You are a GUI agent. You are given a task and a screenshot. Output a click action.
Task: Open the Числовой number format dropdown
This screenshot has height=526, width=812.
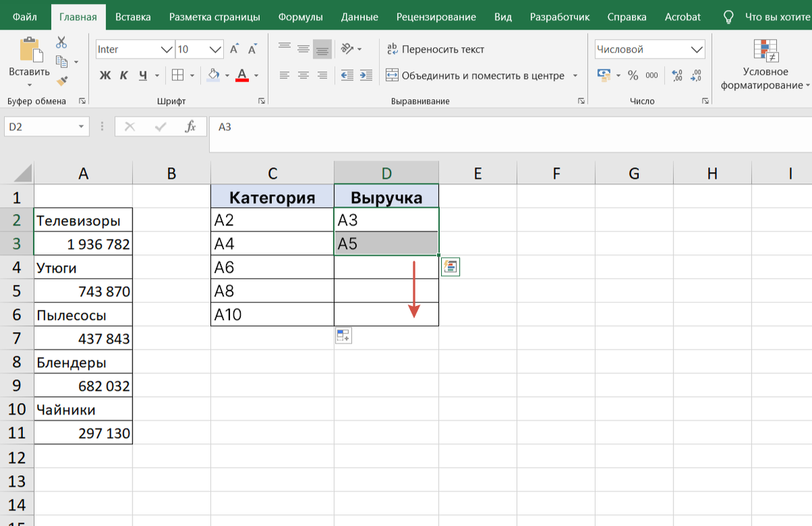coord(697,49)
